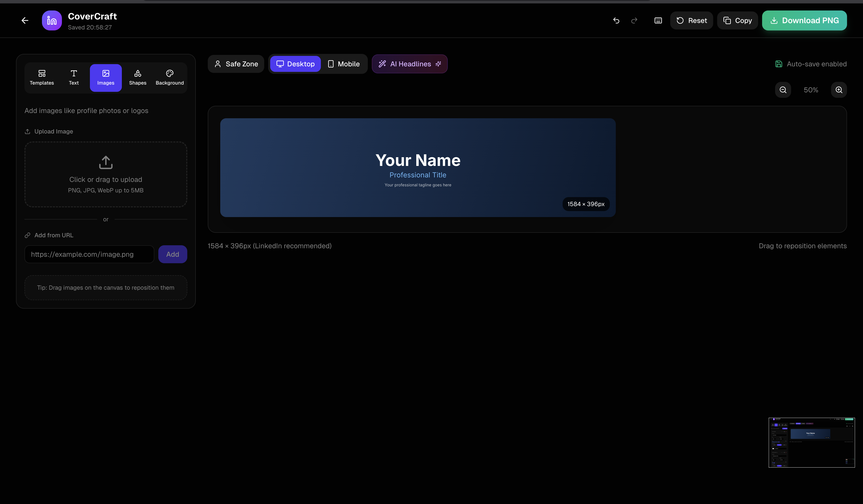Zoom in the canvas with magnifier icon
The height and width of the screenshot is (504, 863).
tap(839, 90)
